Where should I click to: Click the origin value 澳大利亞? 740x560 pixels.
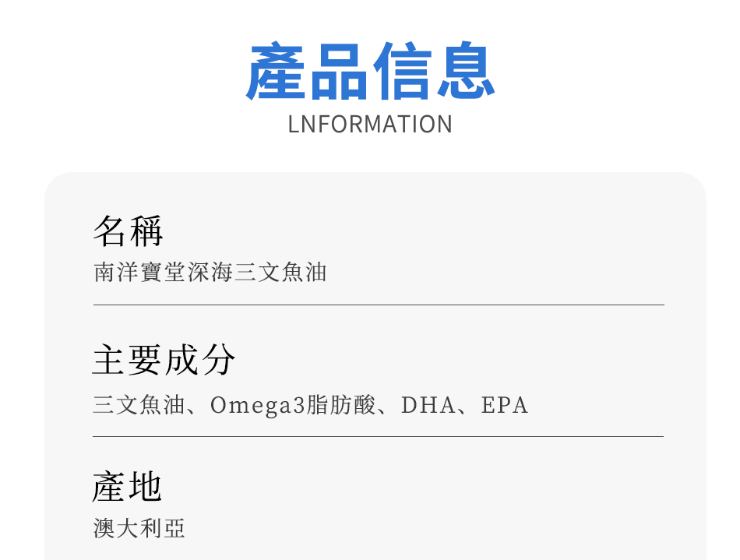pyautogui.click(x=139, y=529)
